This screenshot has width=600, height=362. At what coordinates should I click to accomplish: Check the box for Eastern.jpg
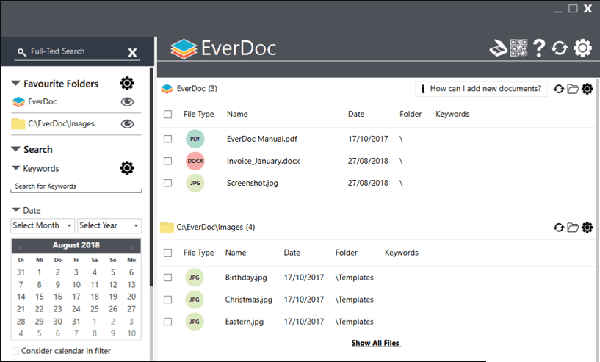[x=168, y=321]
